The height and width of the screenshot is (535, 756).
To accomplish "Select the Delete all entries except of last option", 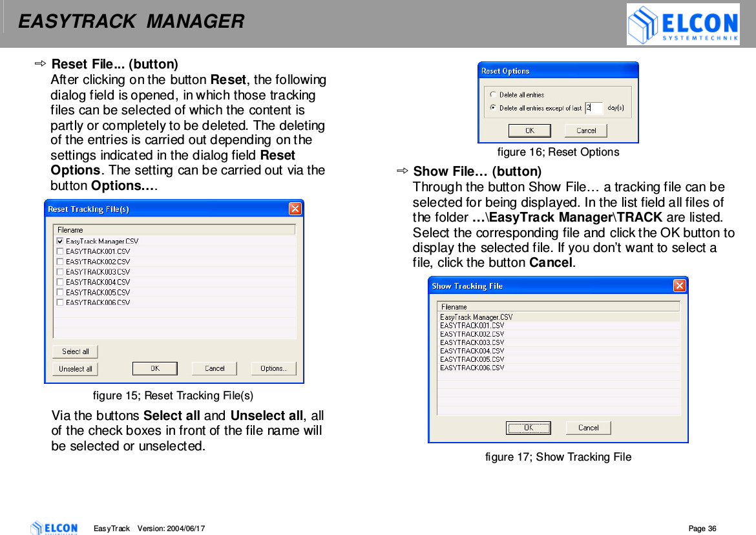I will point(493,107).
